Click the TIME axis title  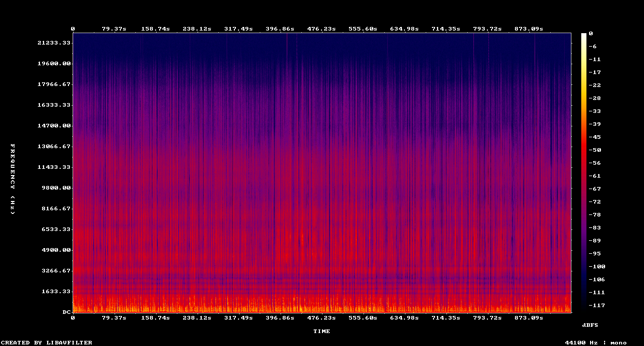click(321, 331)
